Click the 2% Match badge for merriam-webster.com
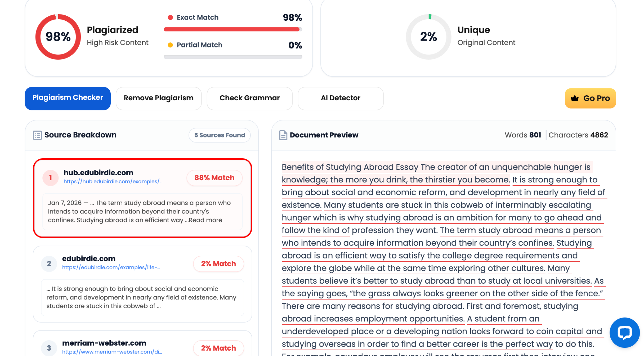The image size is (644, 356). point(219,348)
